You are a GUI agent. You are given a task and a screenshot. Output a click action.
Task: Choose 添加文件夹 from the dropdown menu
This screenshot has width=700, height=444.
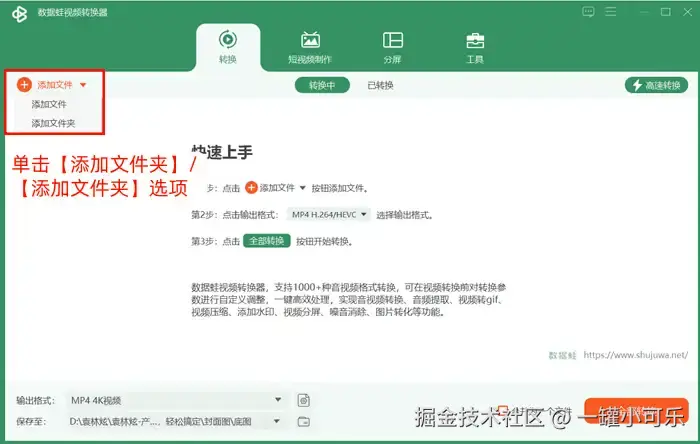53,123
